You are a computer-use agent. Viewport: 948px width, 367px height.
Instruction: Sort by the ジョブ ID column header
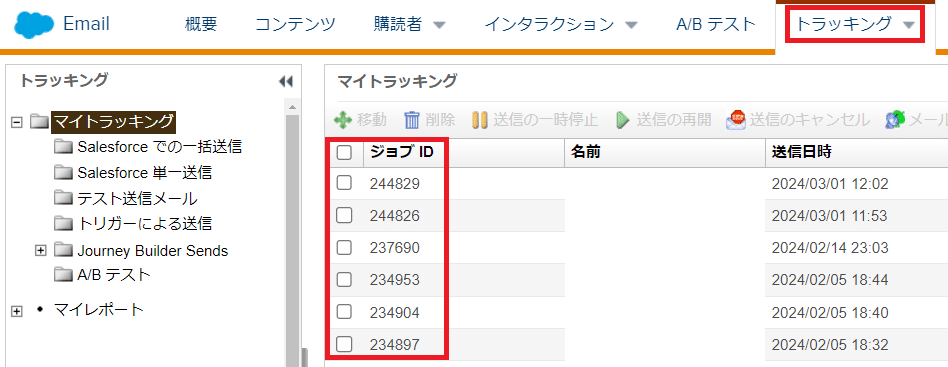(x=402, y=153)
